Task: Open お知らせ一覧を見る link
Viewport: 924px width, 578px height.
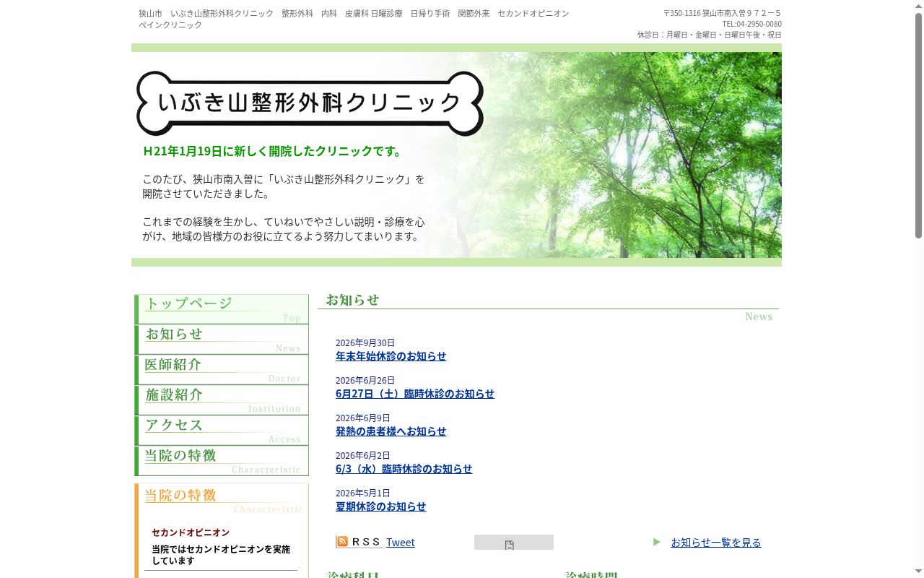Action: (x=716, y=543)
